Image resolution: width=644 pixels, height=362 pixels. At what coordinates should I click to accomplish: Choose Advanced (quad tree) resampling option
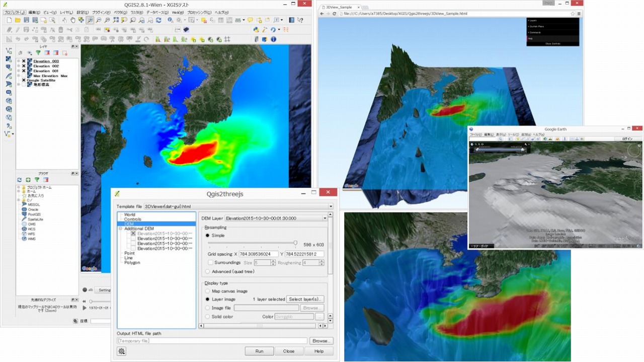tap(207, 271)
